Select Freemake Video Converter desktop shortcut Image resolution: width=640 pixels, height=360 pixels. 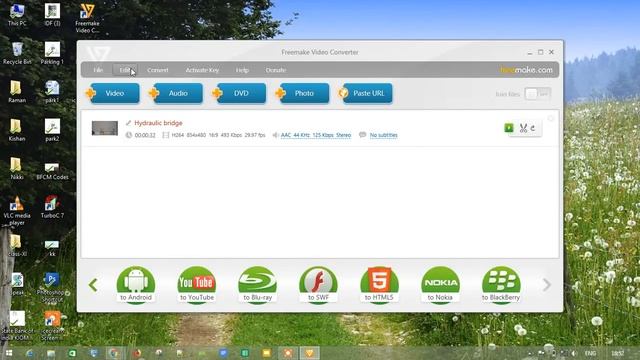pyautogui.click(x=87, y=18)
